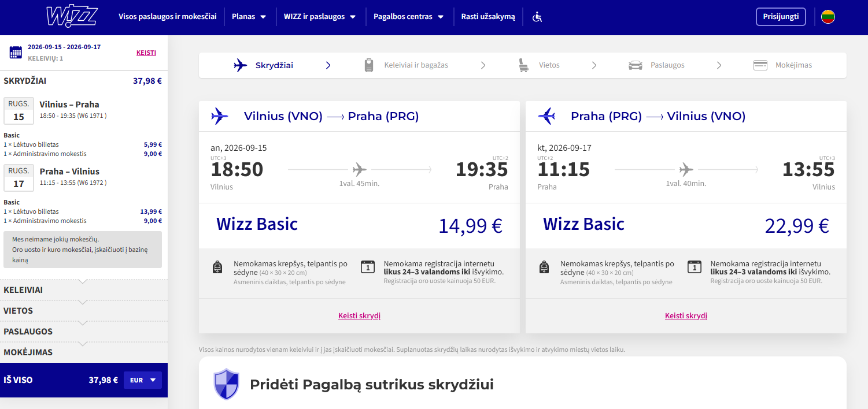Go to the Mokėjimas step

782,65
